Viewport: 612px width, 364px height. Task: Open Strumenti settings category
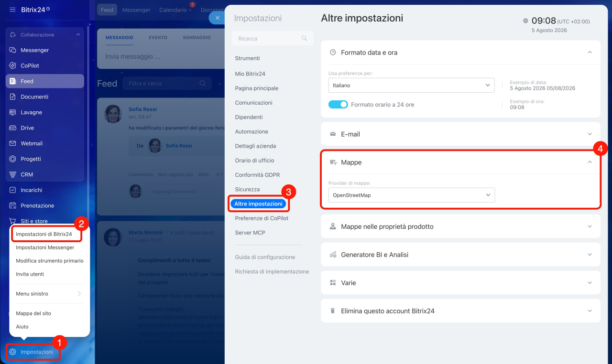coord(247,58)
